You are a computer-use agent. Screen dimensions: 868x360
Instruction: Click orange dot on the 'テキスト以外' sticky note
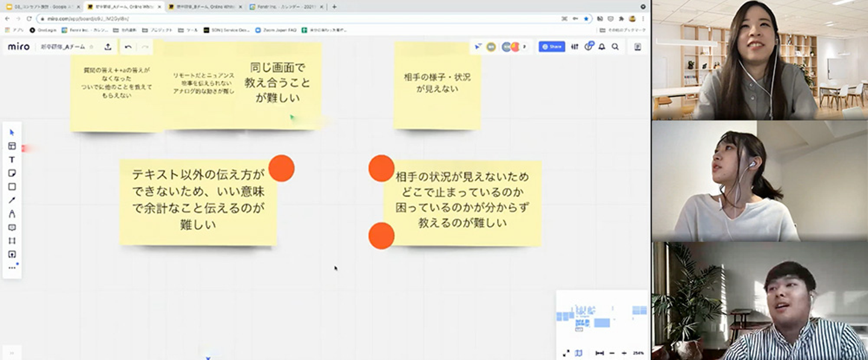click(281, 168)
